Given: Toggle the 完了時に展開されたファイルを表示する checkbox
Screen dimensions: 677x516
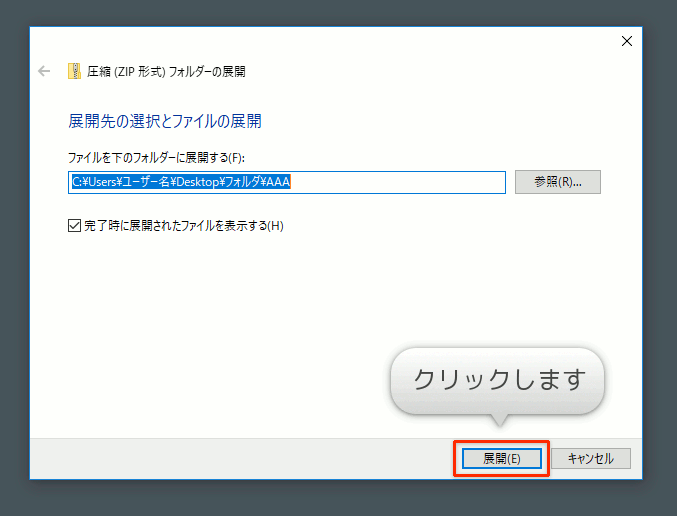Looking at the screenshot, I should coord(74,226).
